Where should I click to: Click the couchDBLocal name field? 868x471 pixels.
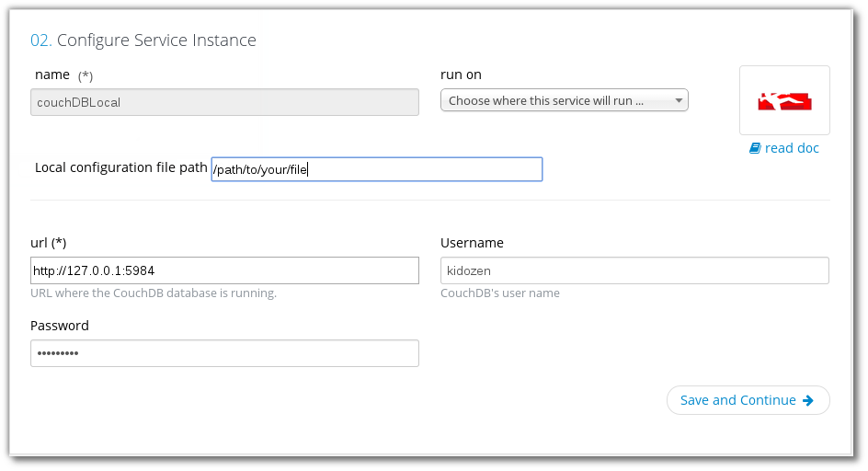click(224, 102)
